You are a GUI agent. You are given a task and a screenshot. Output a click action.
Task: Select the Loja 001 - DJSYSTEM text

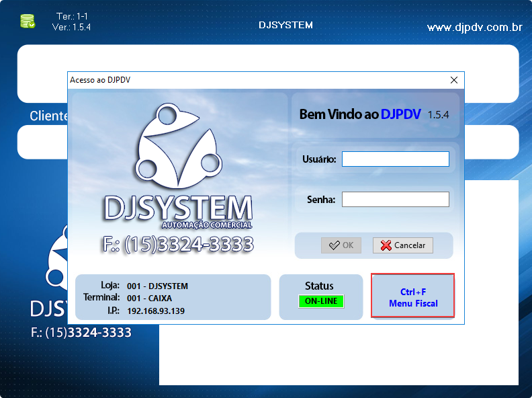pyautogui.click(x=157, y=286)
